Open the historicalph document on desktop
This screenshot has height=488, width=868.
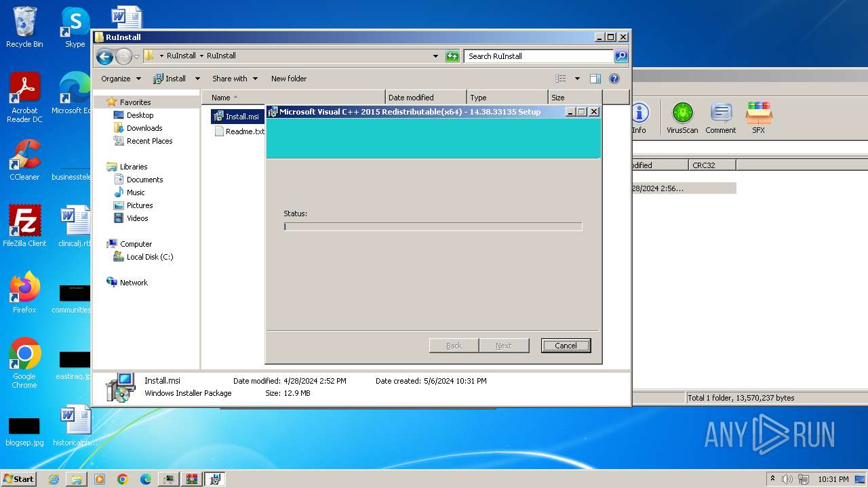pyautogui.click(x=75, y=426)
